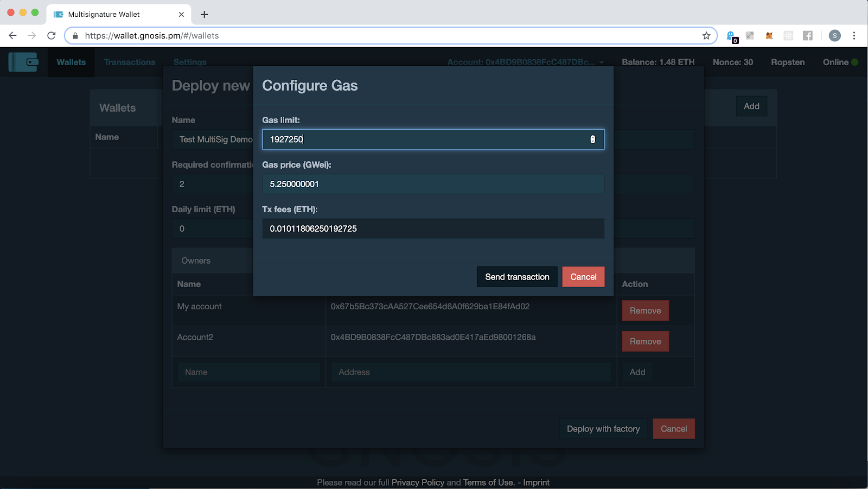Switch to the Transactions tab

point(130,62)
